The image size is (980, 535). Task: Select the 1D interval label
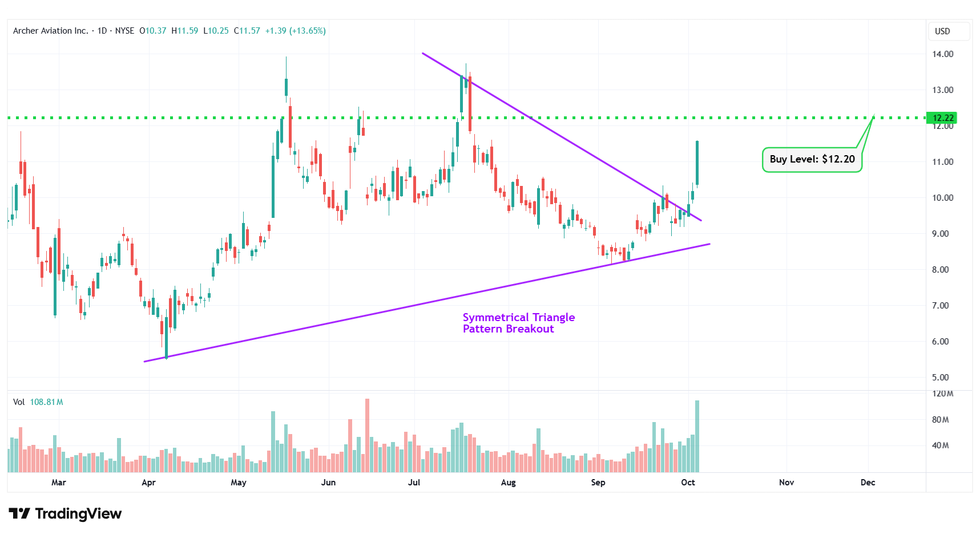[x=102, y=31]
